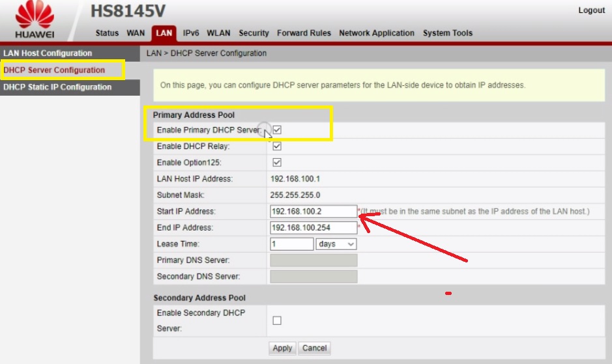
Task: Select the IPv6 tab
Action: pos(191,33)
